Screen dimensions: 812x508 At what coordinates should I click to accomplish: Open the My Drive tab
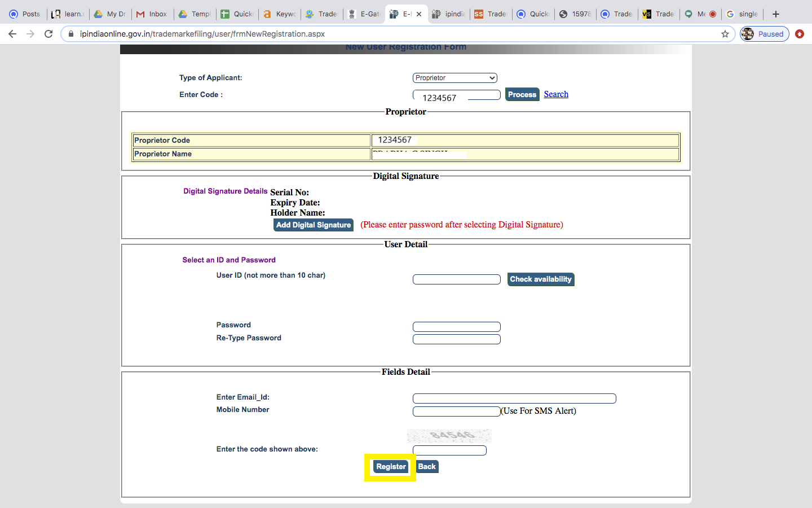tap(110, 14)
